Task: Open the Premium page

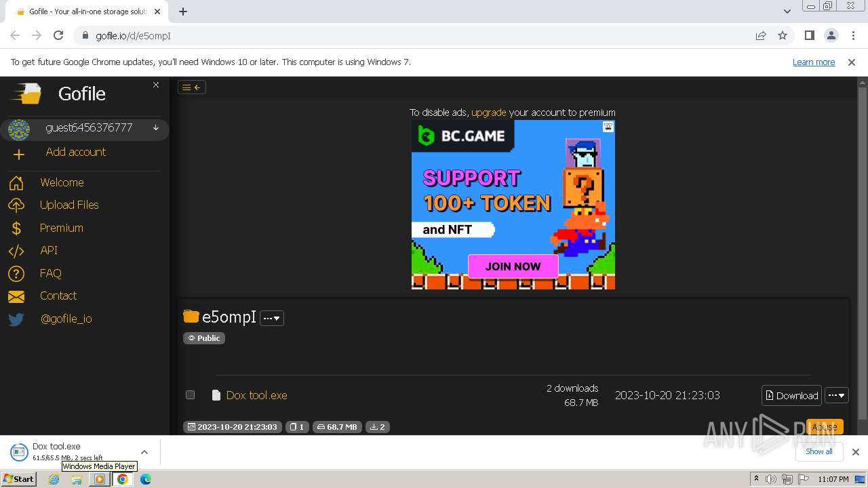Action: [61, 228]
